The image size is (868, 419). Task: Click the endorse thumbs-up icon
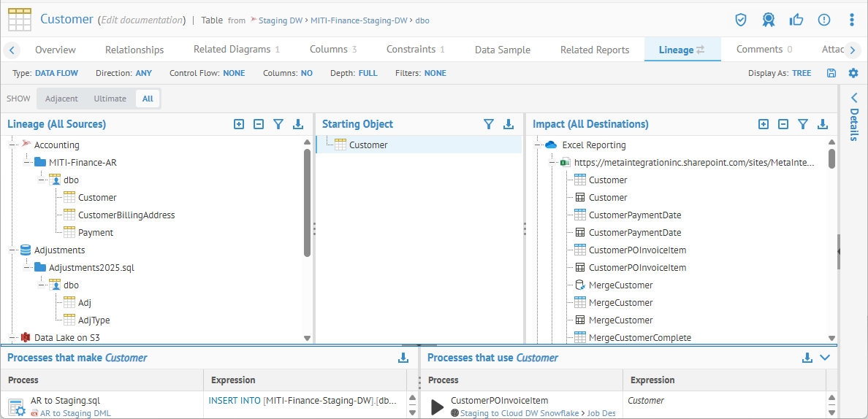796,20
